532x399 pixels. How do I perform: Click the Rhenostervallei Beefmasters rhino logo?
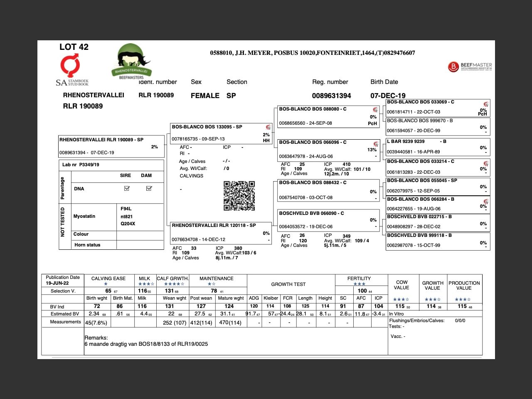(131, 61)
